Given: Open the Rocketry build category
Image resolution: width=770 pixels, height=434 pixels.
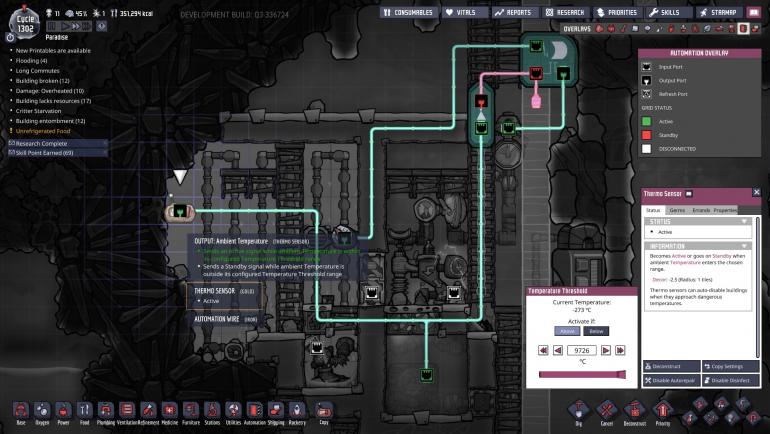Looking at the screenshot, I should pyautogui.click(x=297, y=413).
